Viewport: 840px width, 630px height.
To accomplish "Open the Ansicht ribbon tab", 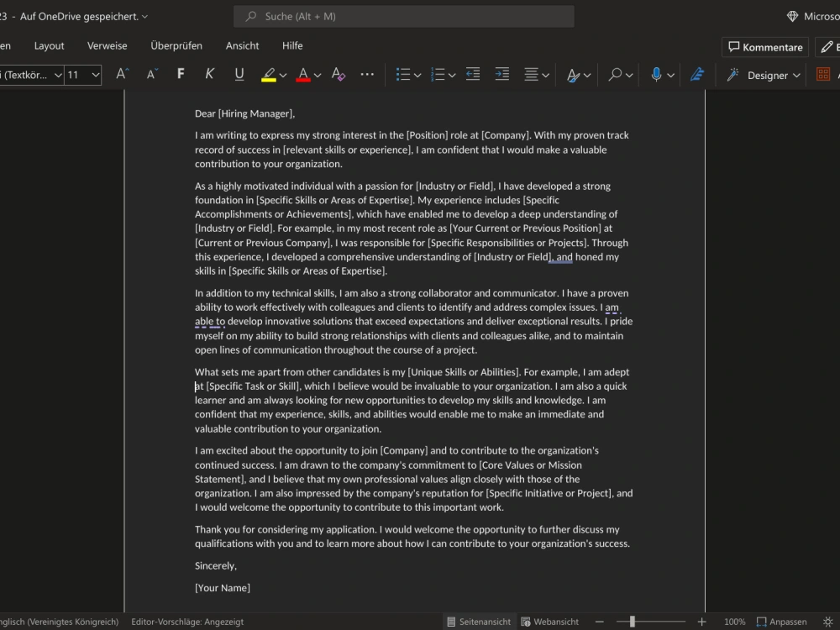I will click(242, 45).
